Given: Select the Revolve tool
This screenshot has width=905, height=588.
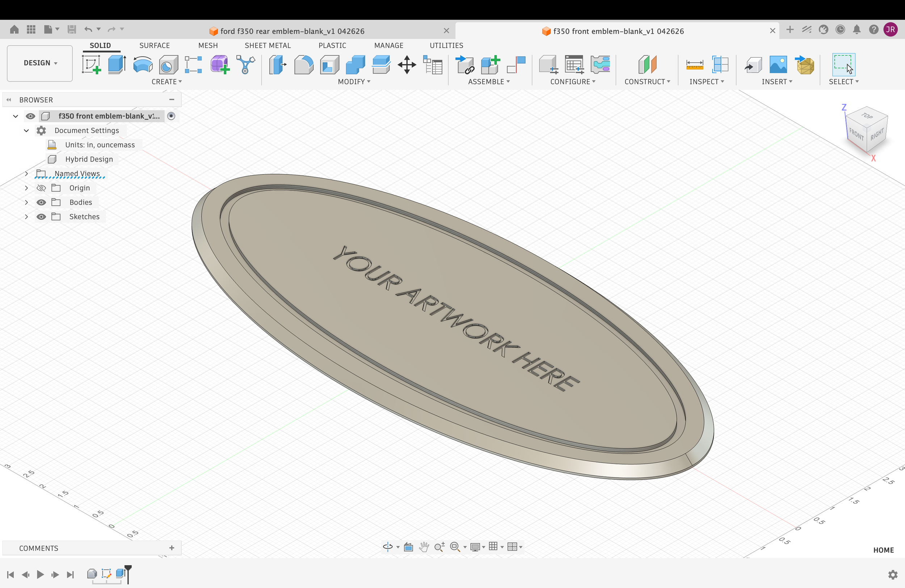Looking at the screenshot, I should click(x=143, y=65).
